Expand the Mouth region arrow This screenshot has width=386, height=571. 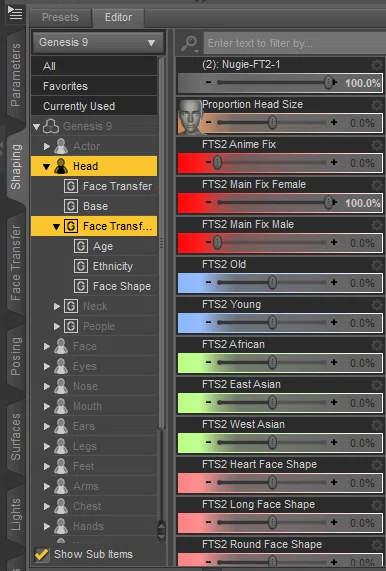point(47,406)
